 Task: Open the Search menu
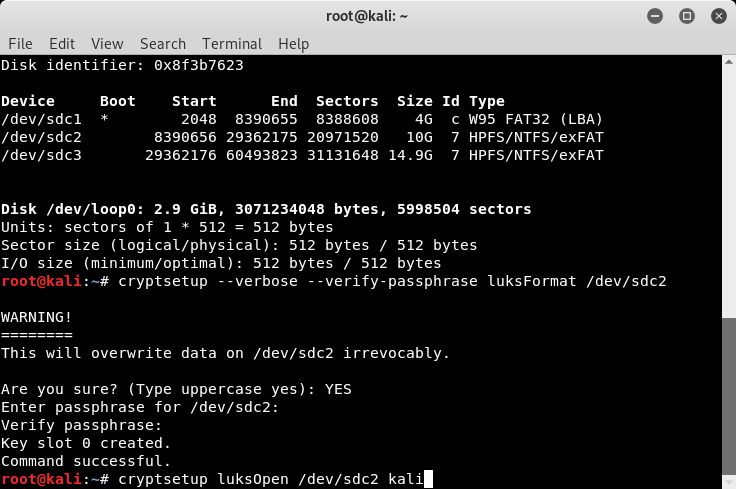tap(163, 44)
